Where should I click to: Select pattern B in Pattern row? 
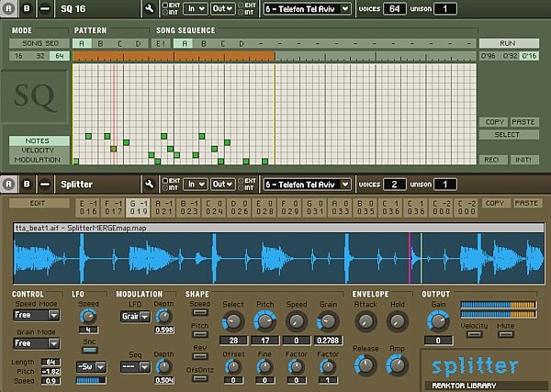(x=100, y=43)
